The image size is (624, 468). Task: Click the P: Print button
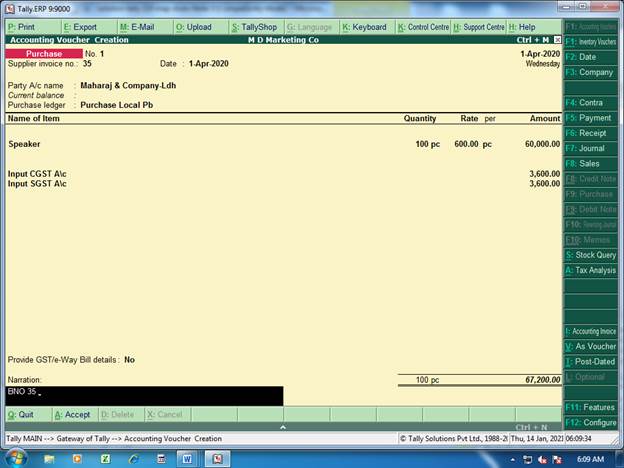pos(33,27)
